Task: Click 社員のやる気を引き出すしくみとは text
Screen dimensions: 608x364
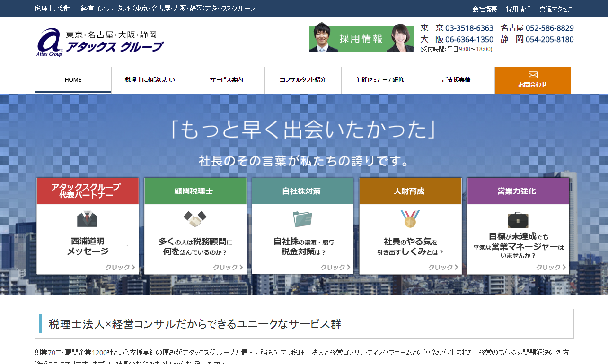Action: point(410,246)
